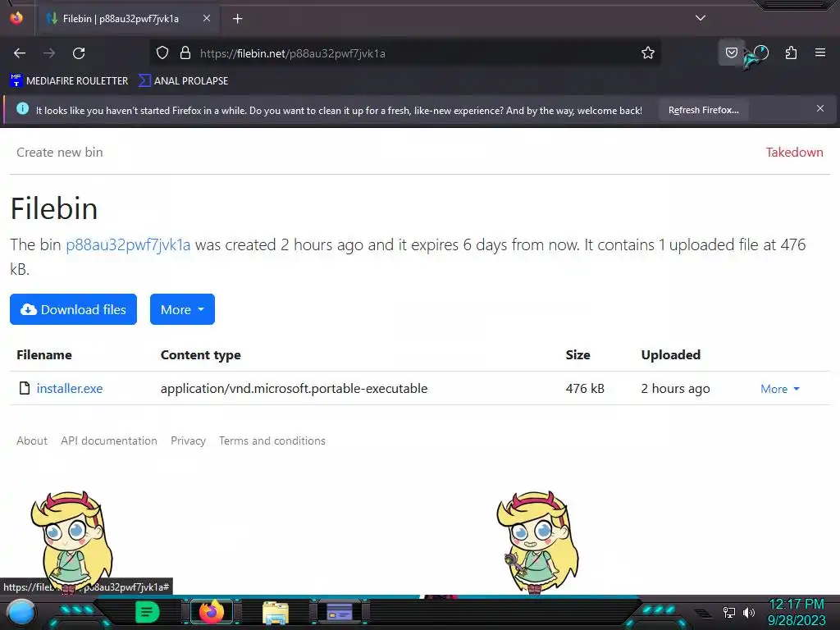Reload the Filebin page
Image resolution: width=840 pixels, height=630 pixels.
click(x=79, y=53)
